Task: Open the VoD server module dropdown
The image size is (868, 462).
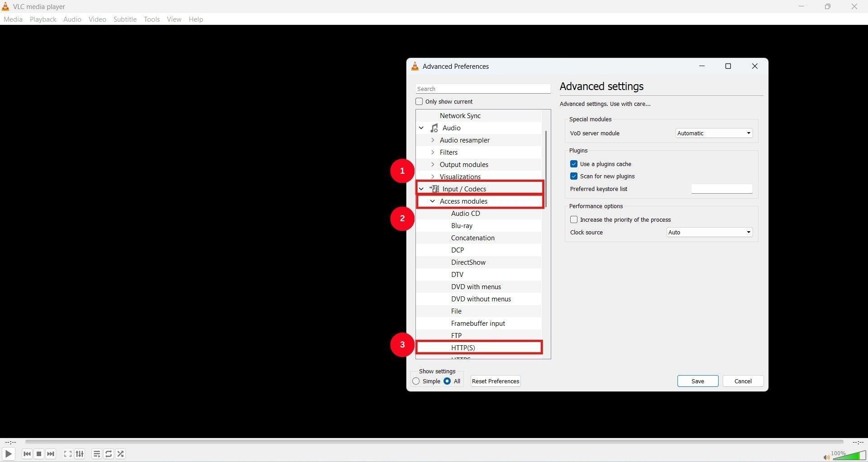Action: pyautogui.click(x=713, y=133)
